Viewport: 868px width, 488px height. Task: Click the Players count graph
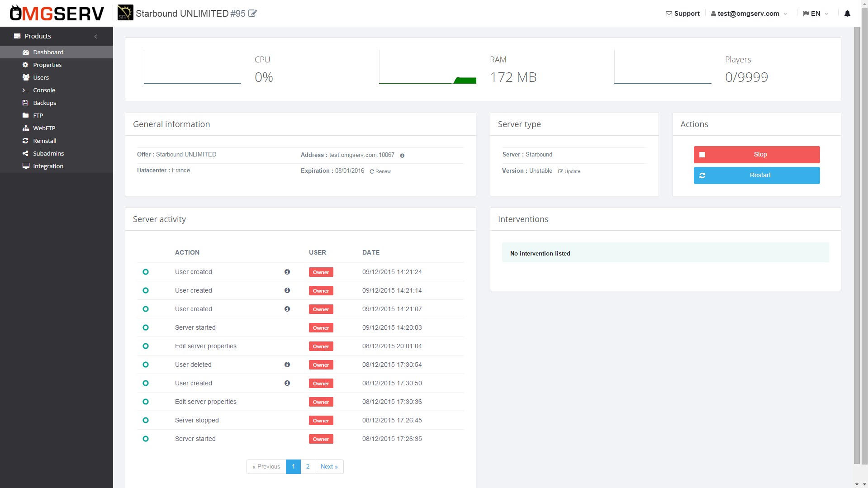point(663,67)
